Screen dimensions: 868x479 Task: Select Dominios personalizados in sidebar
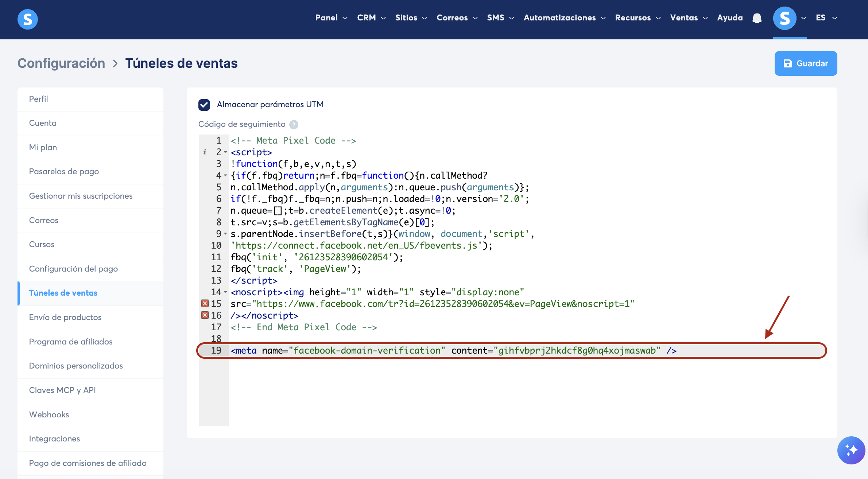[76, 366]
